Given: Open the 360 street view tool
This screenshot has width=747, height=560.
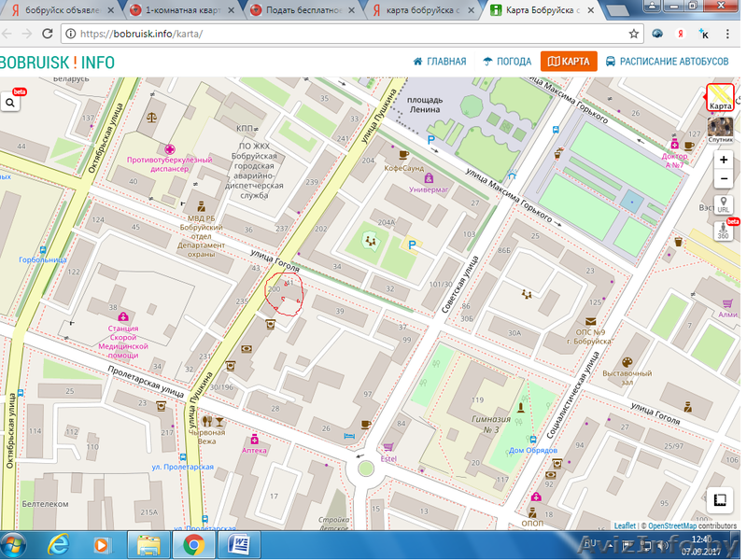Looking at the screenshot, I should coord(722,231).
